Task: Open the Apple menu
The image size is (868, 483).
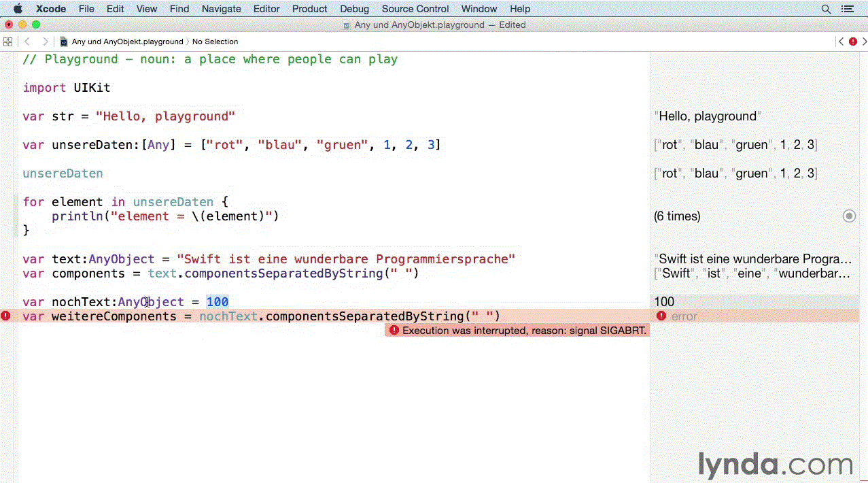Action: point(18,9)
